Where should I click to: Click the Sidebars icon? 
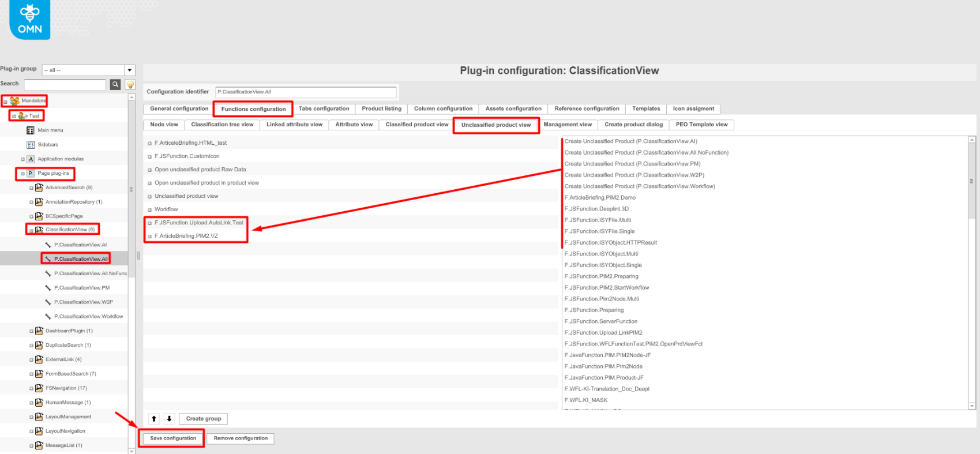tap(31, 145)
